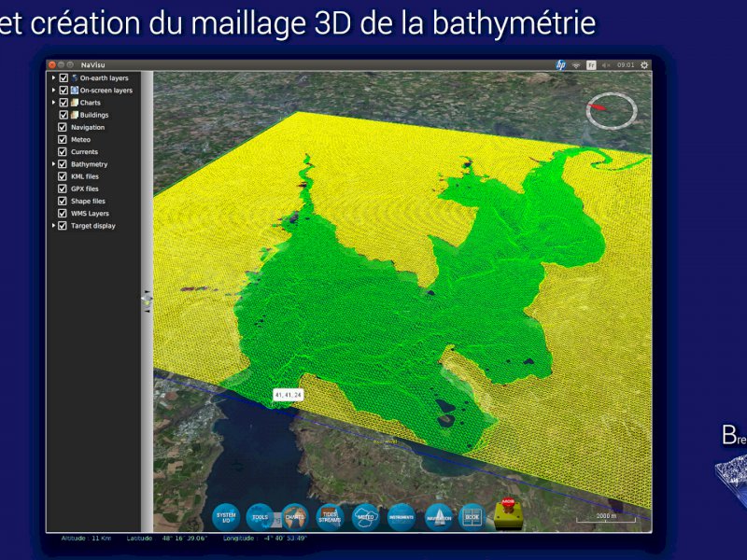Viewport: 747px width, 560px height.
Task: Toggle the Meteo layer checkbox
Action: [63, 139]
